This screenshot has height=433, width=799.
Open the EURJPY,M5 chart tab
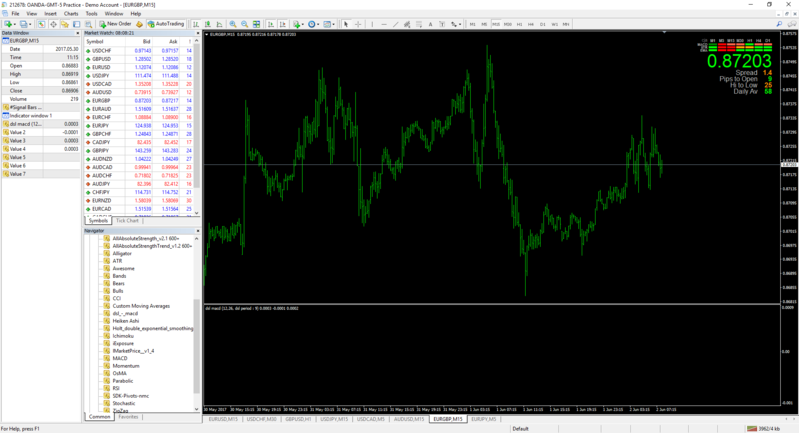[x=484, y=419]
